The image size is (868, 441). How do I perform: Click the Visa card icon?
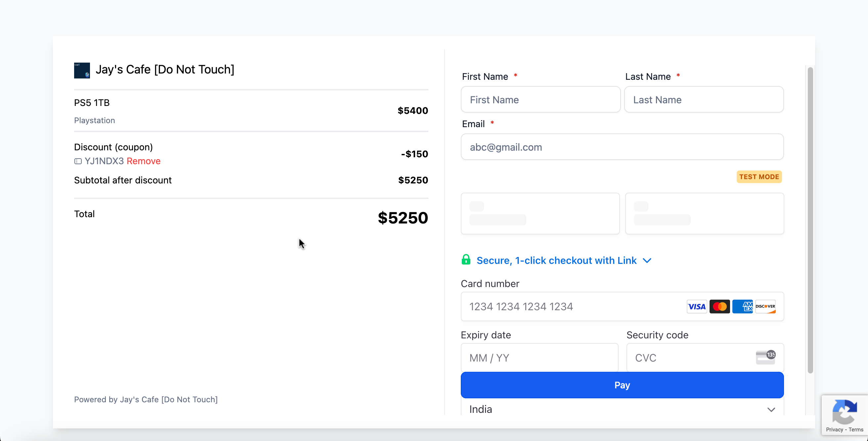[x=697, y=307]
